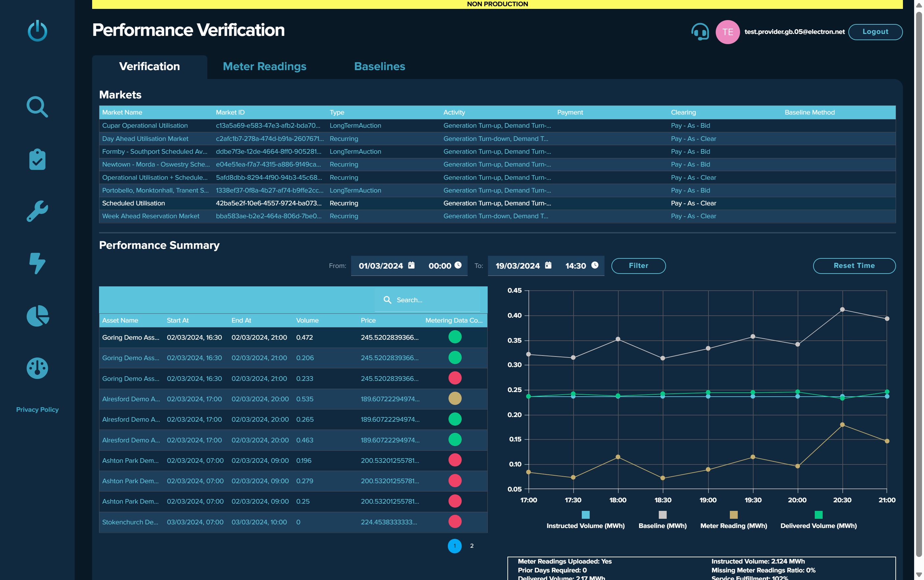The height and width of the screenshot is (580, 924).
Task: Open the magnifier search sidebar icon
Action: click(37, 107)
